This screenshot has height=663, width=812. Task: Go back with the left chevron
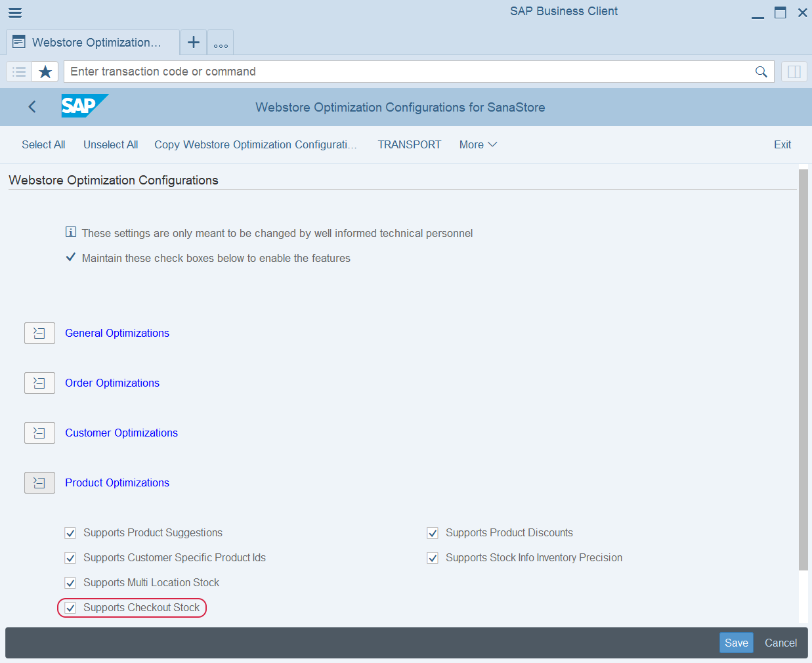[x=32, y=106]
